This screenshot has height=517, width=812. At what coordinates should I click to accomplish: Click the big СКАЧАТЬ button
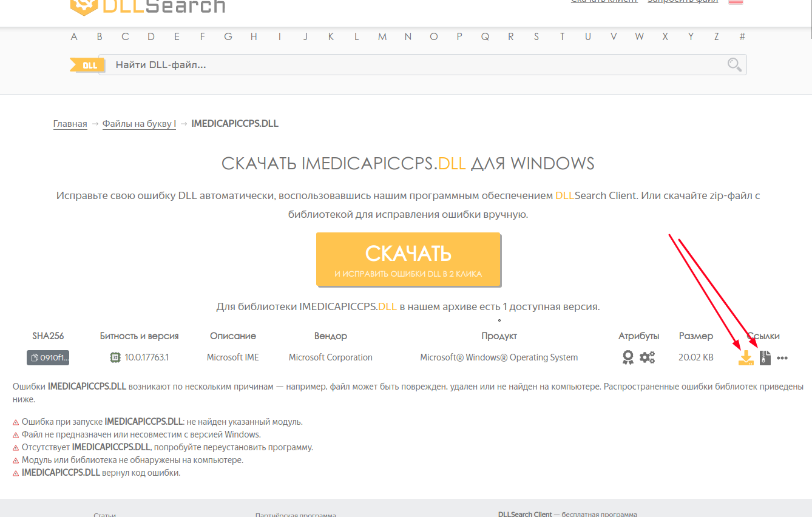(408, 259)
